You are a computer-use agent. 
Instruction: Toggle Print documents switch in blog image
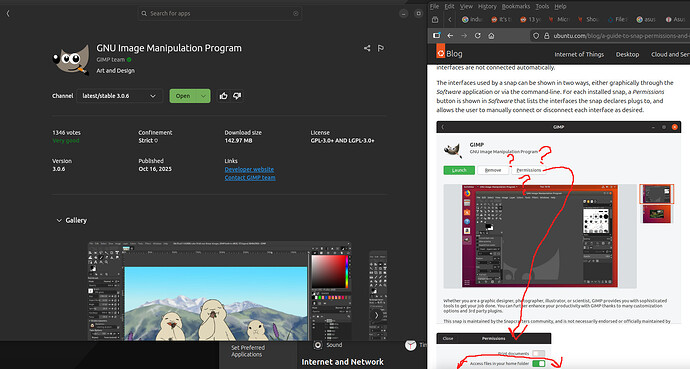pyautogui.click(x=538, y=353)
